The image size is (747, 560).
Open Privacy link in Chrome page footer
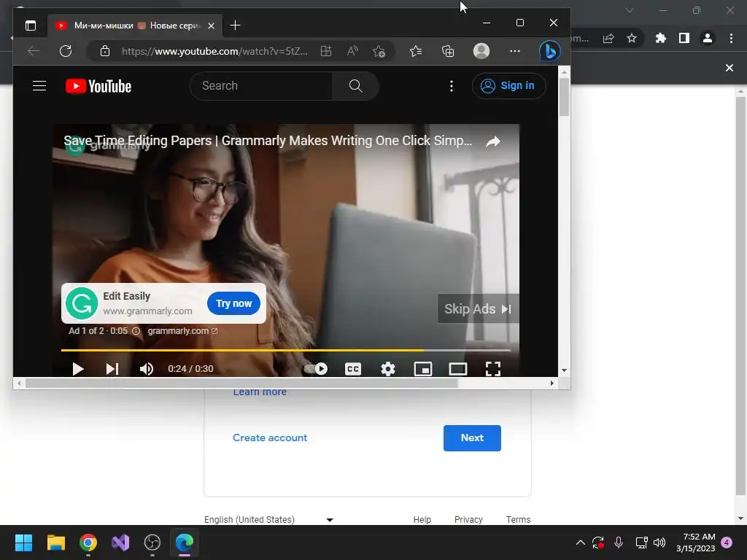[x=468, y=519]
